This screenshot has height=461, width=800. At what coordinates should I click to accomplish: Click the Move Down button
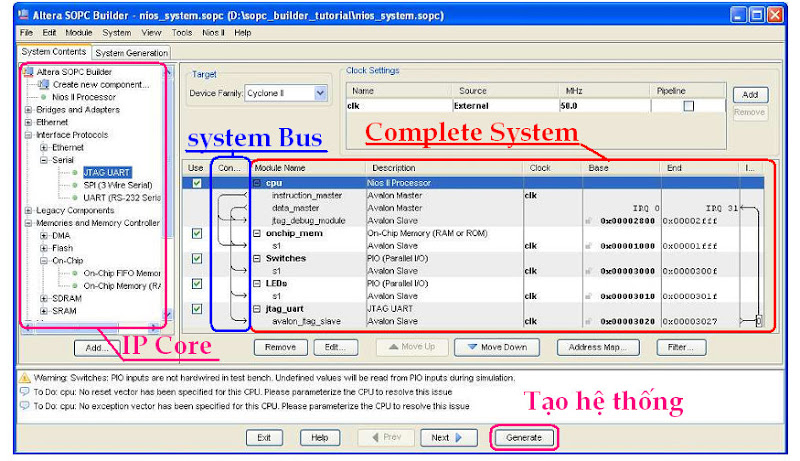[497, 347]
